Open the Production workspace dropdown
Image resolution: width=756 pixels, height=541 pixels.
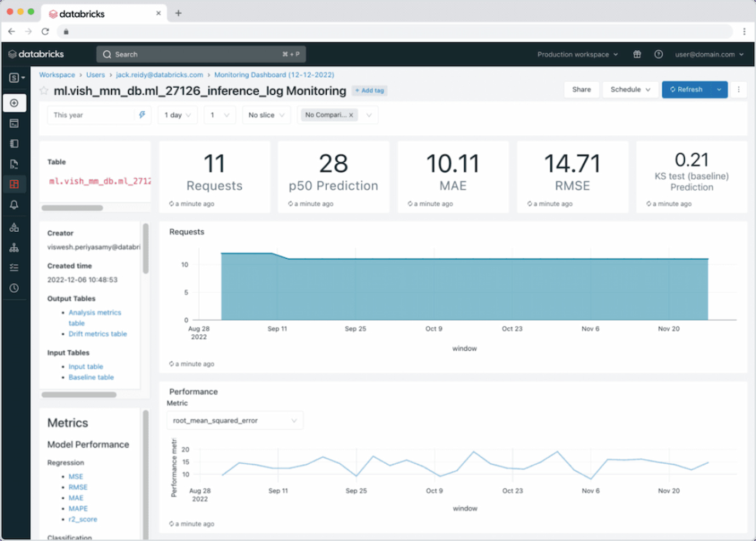point(577,54)
